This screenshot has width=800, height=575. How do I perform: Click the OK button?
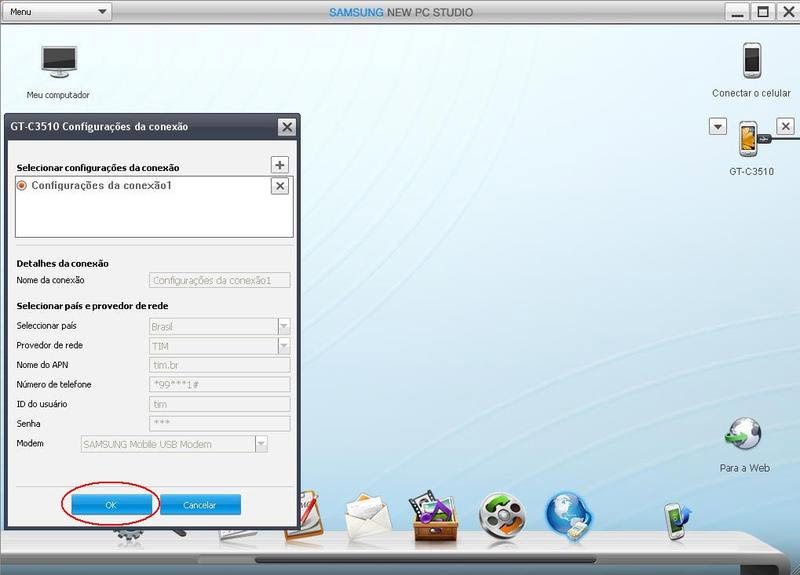(x=111, y=505)
